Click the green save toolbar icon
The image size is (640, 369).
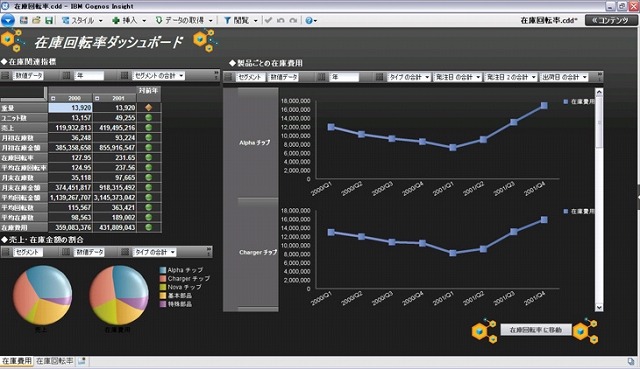coord(49,20)
